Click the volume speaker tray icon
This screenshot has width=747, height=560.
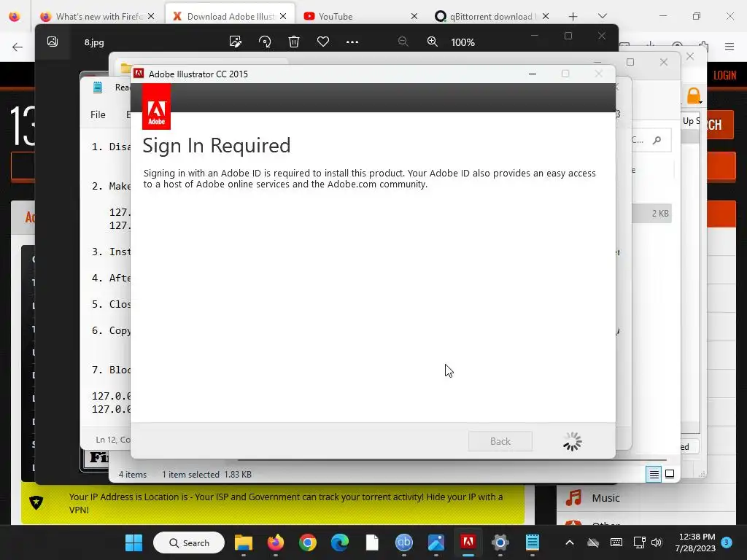click(x=657, y=542)
